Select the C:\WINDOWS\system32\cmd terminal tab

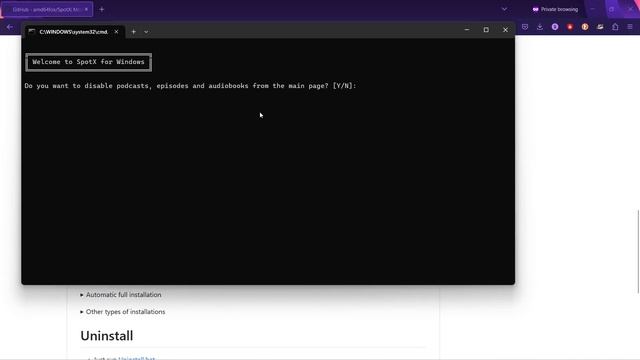[x=74, y=32]
